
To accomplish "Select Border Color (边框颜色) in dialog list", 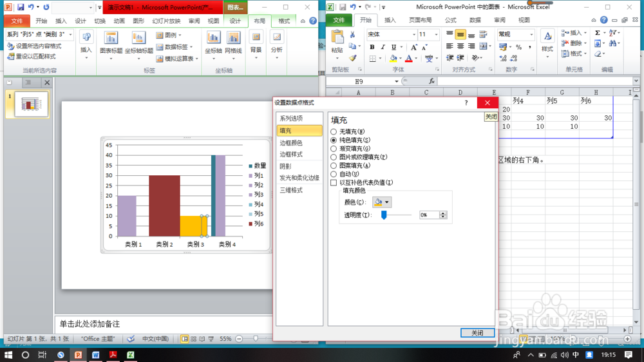I will [299, 142].
